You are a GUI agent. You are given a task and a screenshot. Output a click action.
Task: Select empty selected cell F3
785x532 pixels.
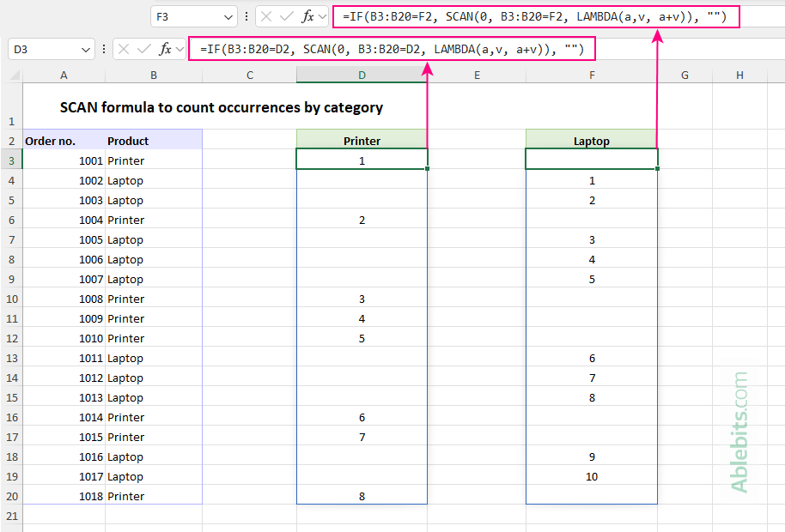591,160
